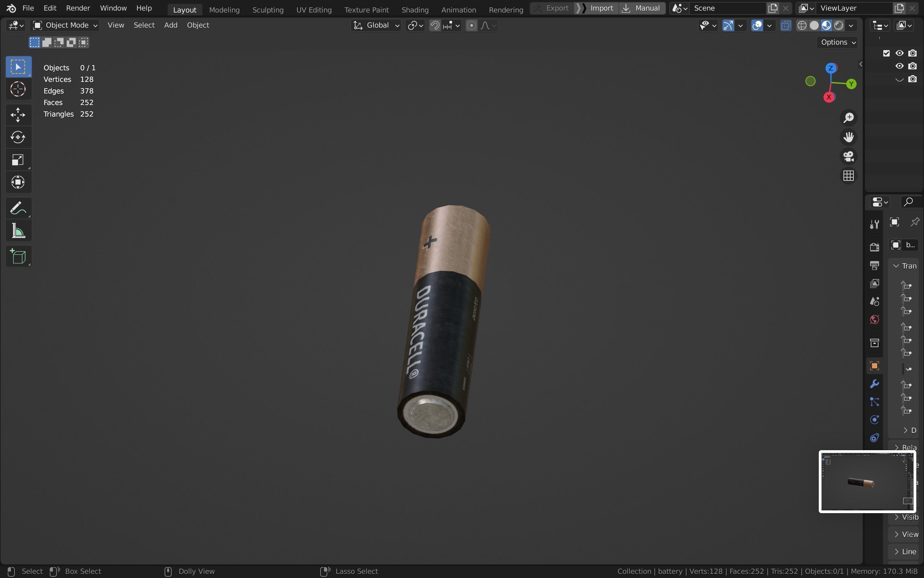Open the World properties tab
924x578 pixels.
point(874,320)
